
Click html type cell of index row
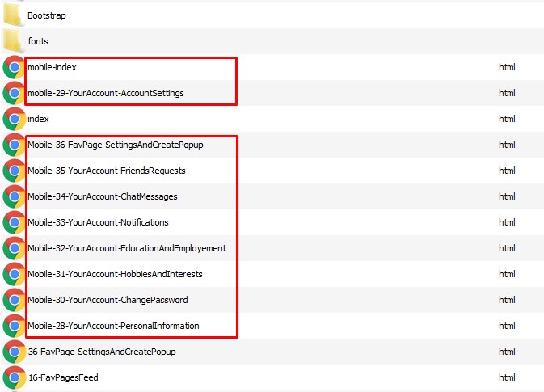point(507,119)
